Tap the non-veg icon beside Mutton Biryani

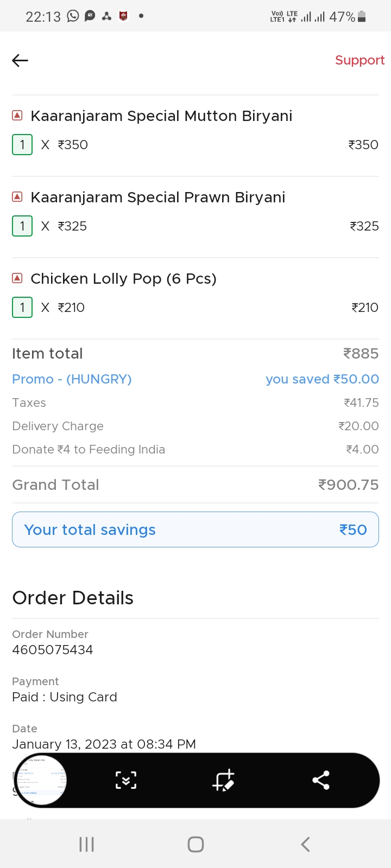[x=17, y=116]
